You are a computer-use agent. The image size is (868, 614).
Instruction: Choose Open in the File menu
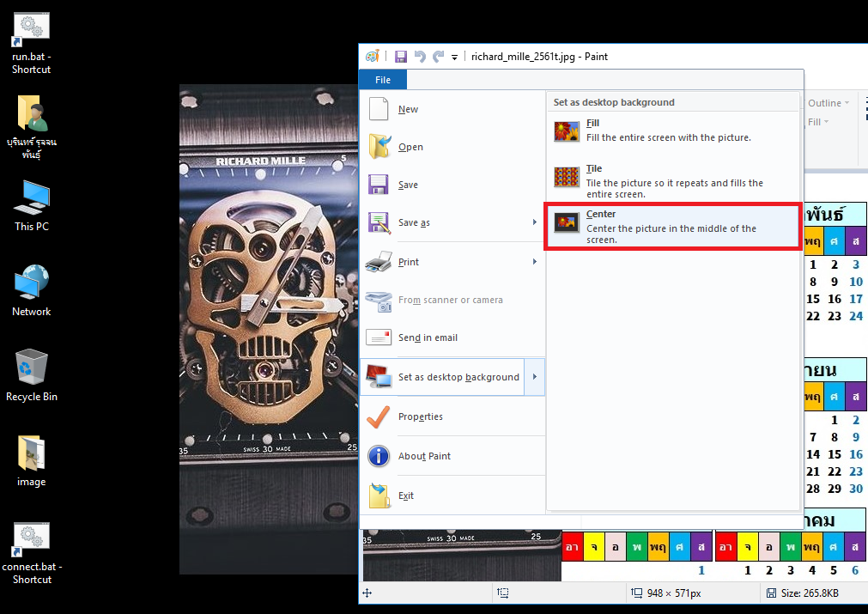point(410,147)
